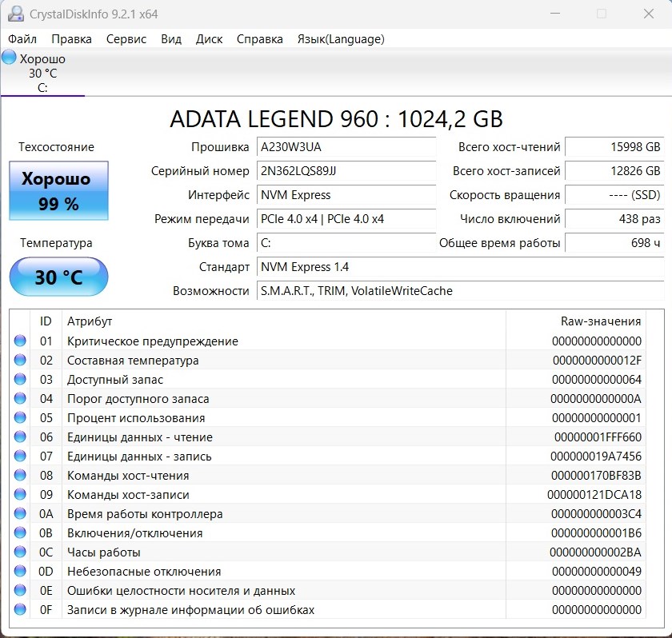Click status dot beside Составная температура

20,361
